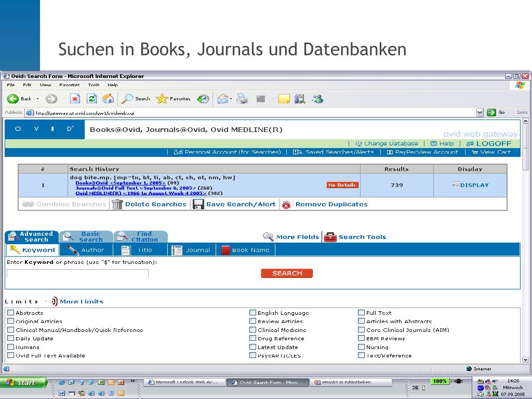Open the Books@Ovid September 1, 2005 link
Viewport: 532px width, 399px height.
(121, 183)
